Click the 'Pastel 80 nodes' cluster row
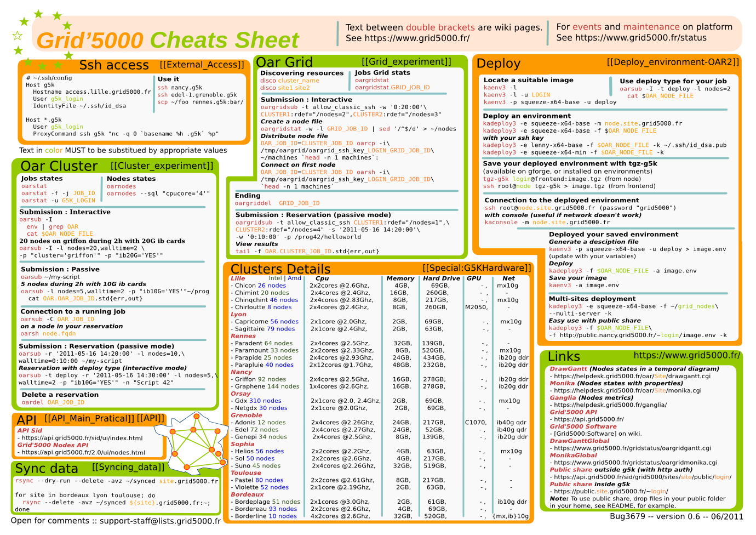 pyautogui.click(x=379, y=480)
